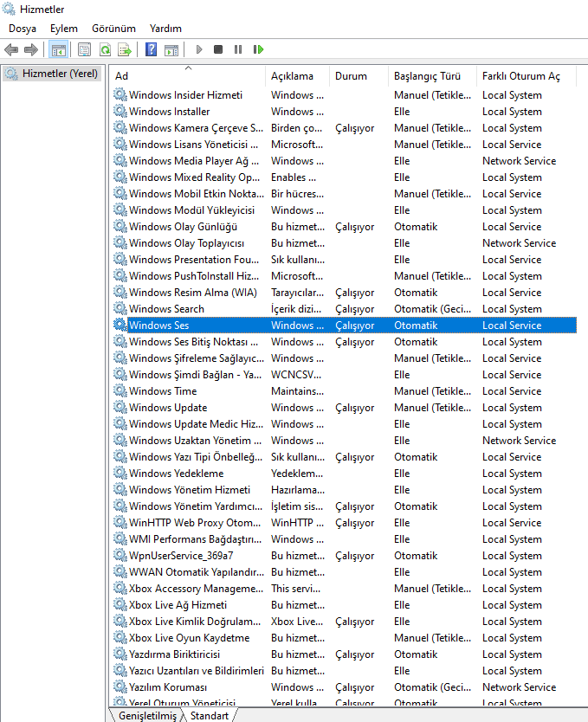The height and width of the screenshot is (722, 588).
Task: Click the green Refresh toolbar icon
Action: pos(106,49)
